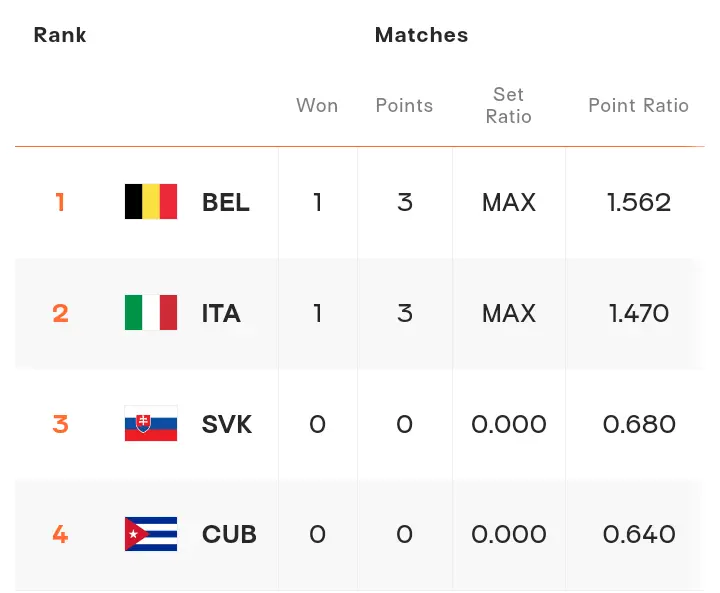Click rank number 1 in table
The image size is (720, 593).
point(60,202)
